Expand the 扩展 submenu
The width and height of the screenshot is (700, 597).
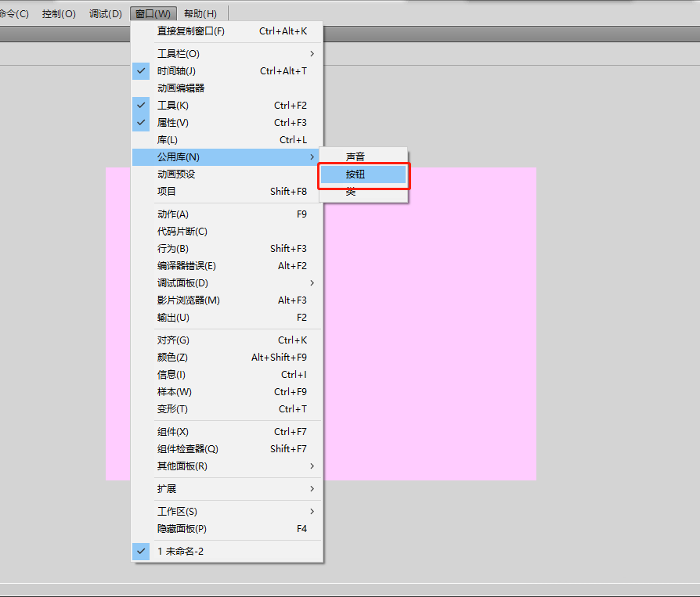coord(227,489)
